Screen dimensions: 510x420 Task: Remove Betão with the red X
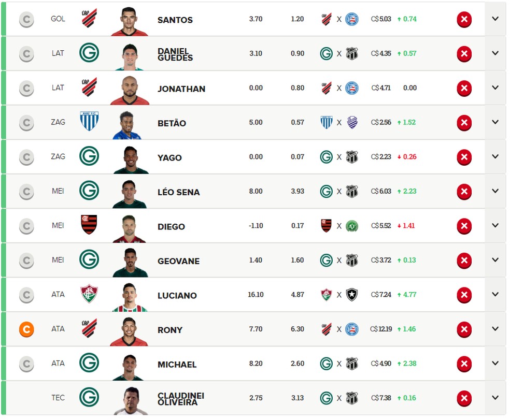pyautogui.click(x=464, y=123)
